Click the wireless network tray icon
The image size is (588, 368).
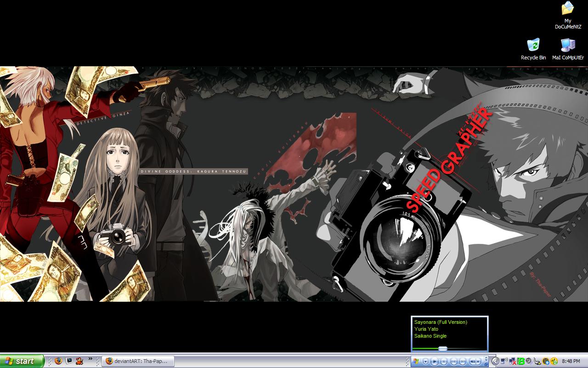504,361
